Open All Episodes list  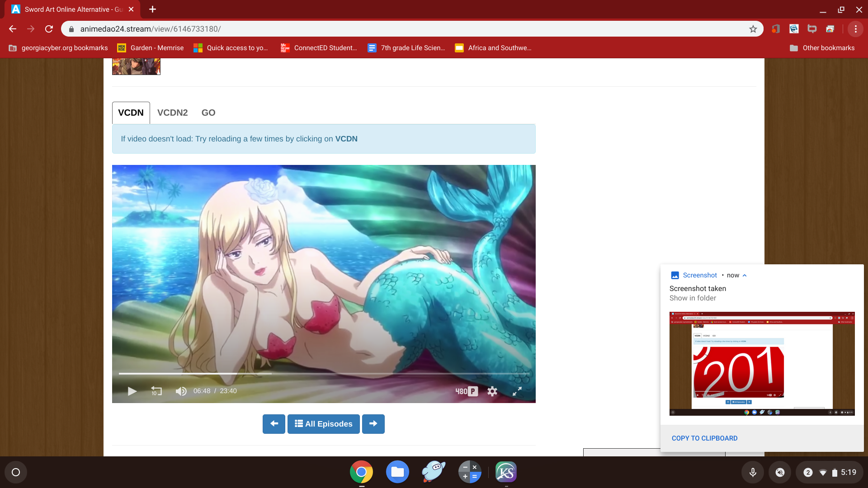(324, 424)
